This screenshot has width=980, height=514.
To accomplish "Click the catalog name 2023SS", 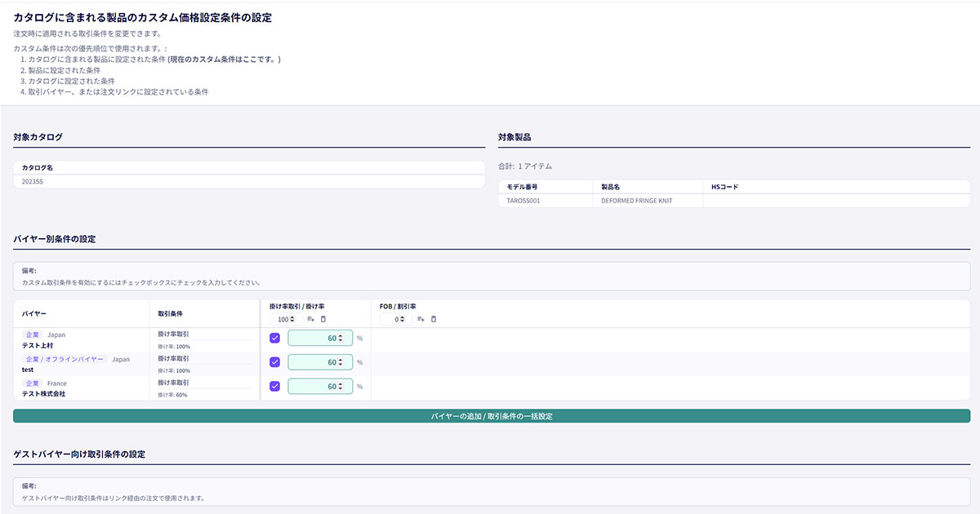I will 33,181.
